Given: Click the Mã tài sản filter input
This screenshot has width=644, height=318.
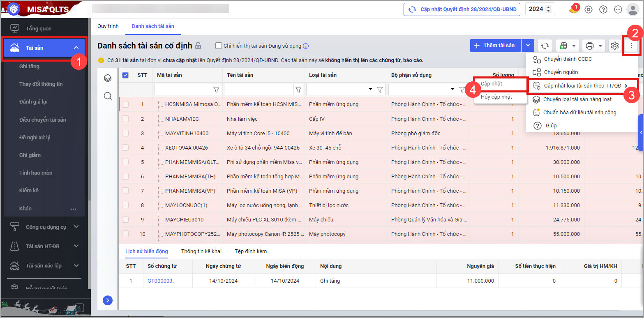Looking at the screenshot, I should [x=182, y=89].
